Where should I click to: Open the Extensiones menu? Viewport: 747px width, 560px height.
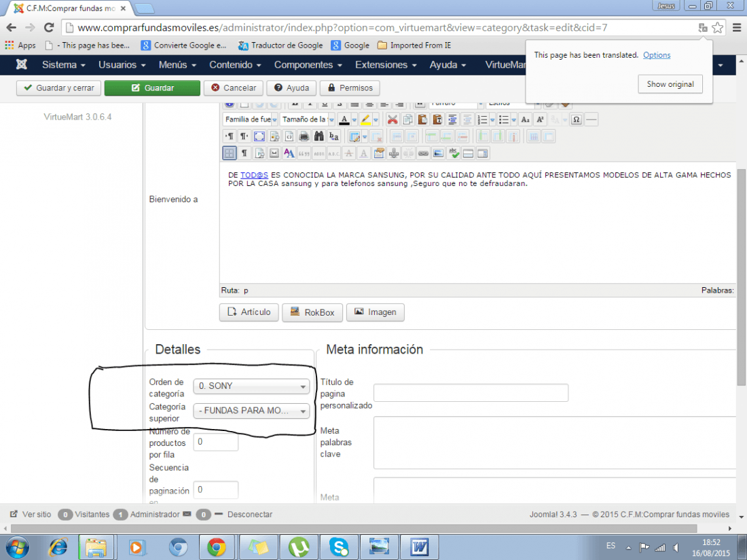coord(386,64)
